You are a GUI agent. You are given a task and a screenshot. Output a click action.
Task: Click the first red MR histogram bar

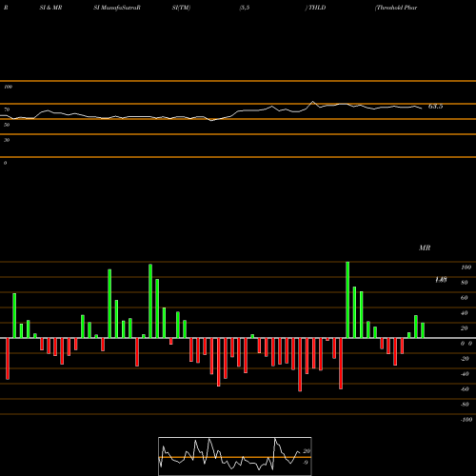[8, 359]
